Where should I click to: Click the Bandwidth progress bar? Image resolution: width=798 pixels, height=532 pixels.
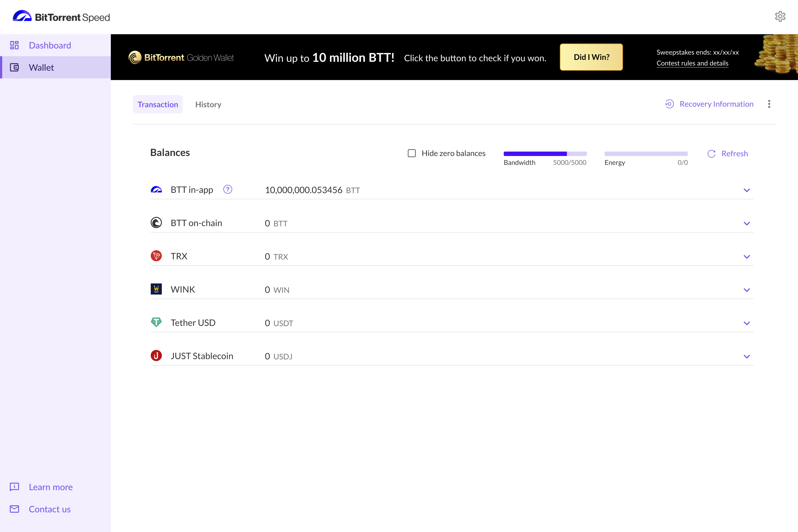click(545, 153)
